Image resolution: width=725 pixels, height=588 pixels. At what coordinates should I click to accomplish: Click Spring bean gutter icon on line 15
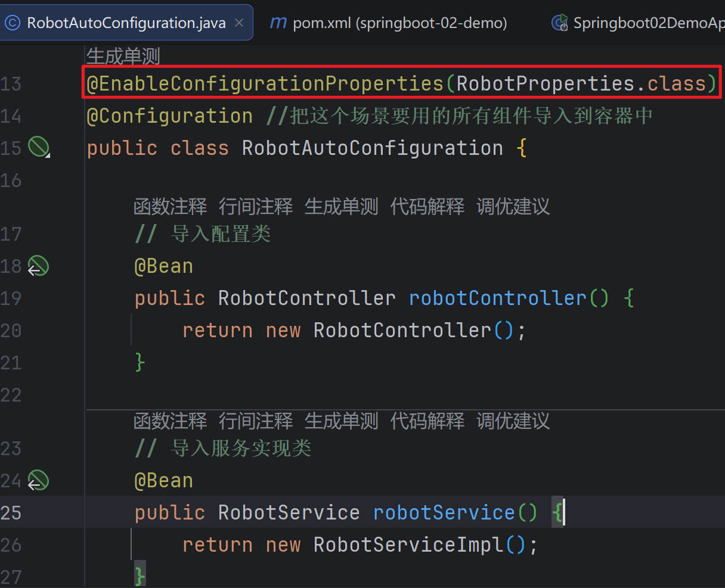39,147
